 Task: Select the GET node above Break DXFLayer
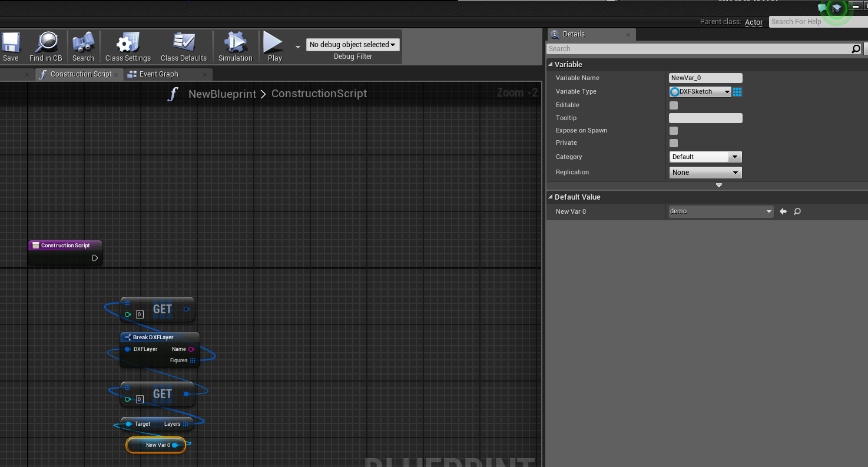pyautogui.click(x=157, y=310)
